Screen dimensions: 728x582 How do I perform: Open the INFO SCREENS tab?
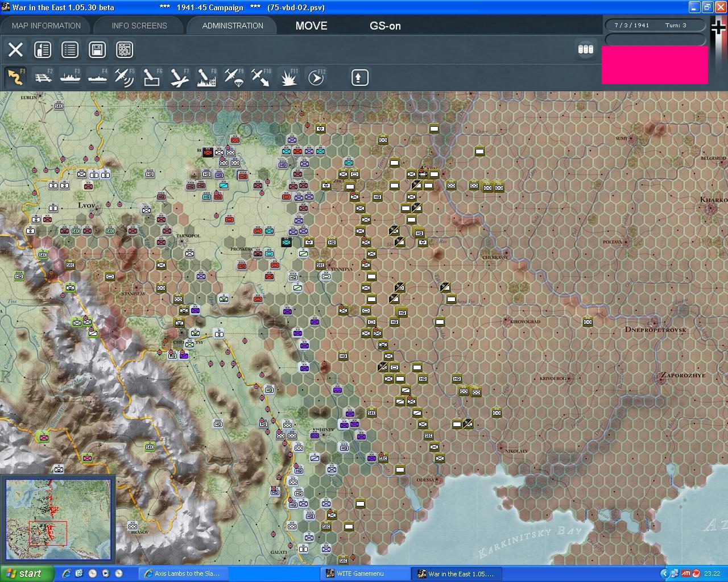(x=139, y=26)
